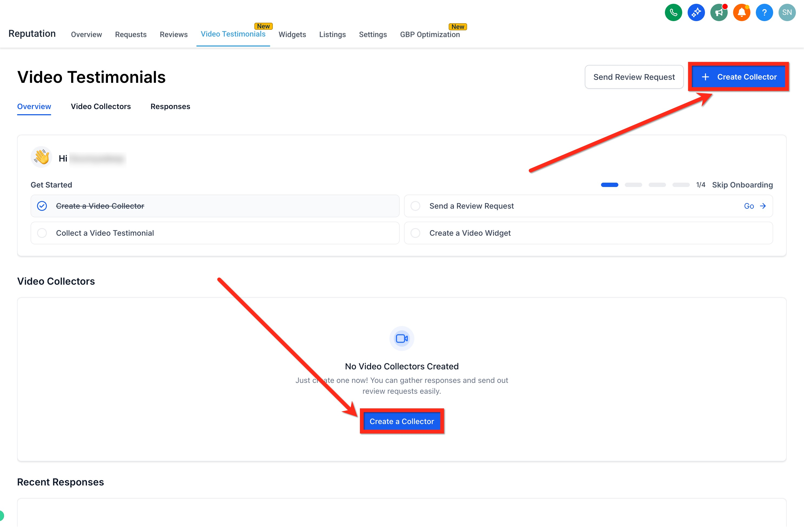Click the green phone dialer icon
The height and width of the screenshot is (532, 804).
tap(673, 12)
